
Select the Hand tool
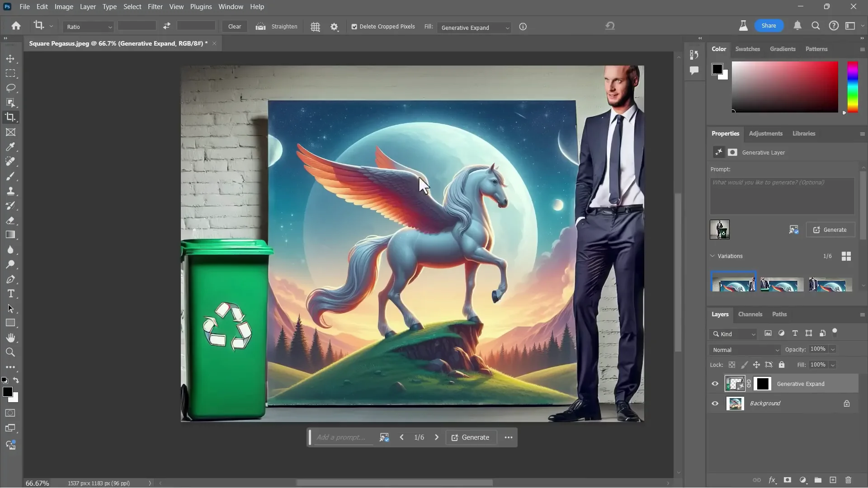click(11, 338)
